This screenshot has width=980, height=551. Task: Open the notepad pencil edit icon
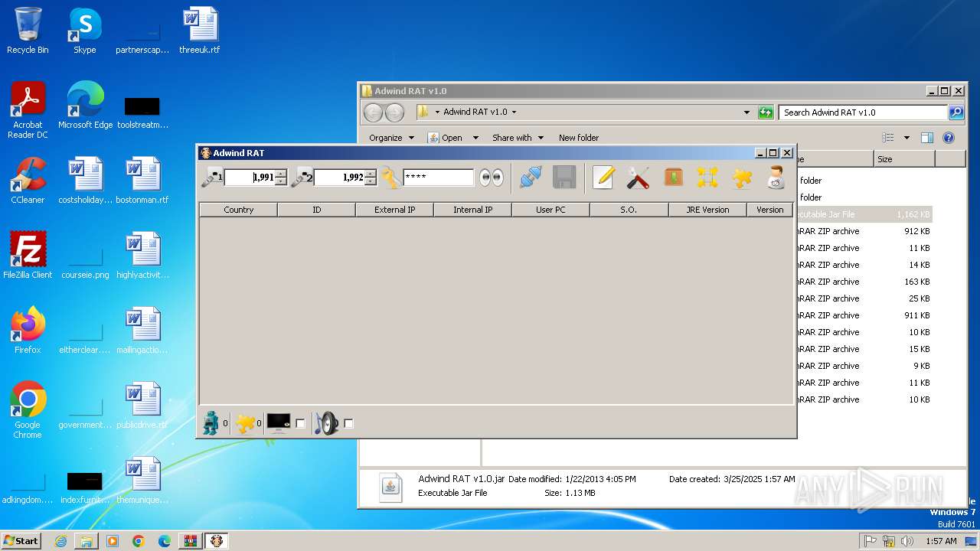tap(603, 178)
